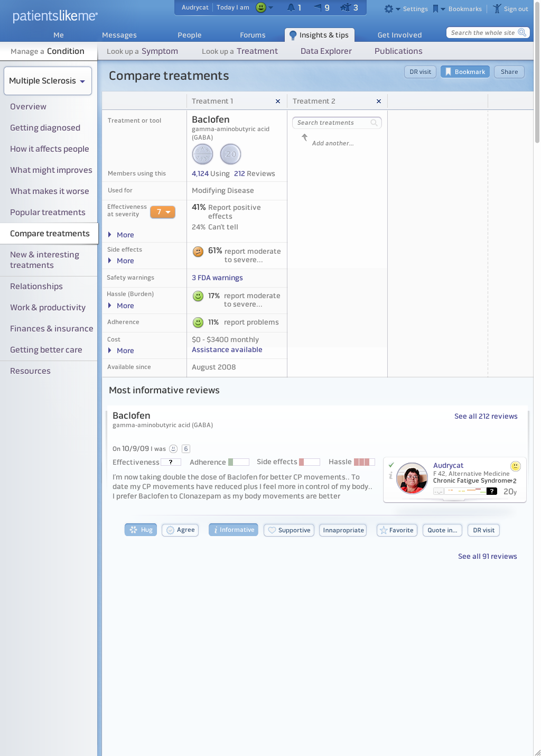Click the Hassle rating bar
This screenshot has width=541, height=756.
(365, 462)
